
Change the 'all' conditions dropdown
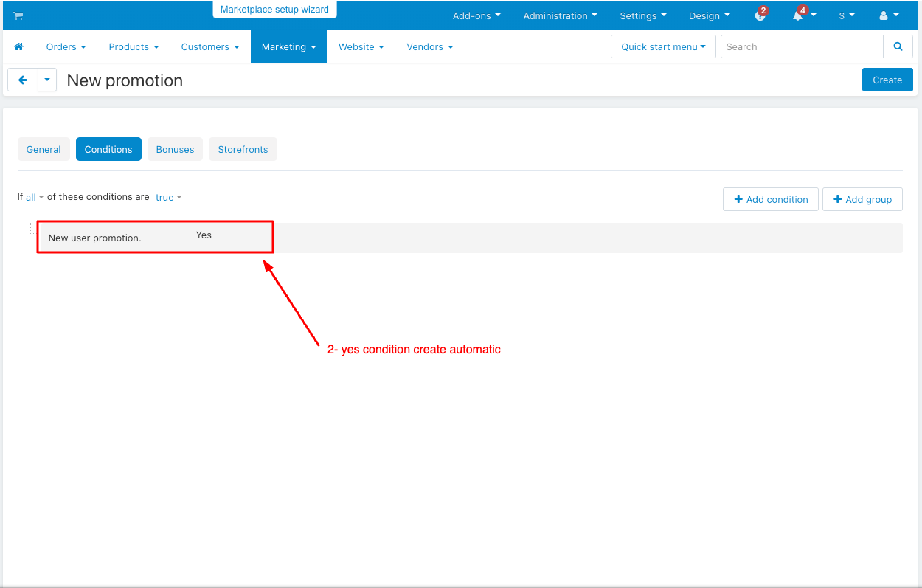coord(35,197)
